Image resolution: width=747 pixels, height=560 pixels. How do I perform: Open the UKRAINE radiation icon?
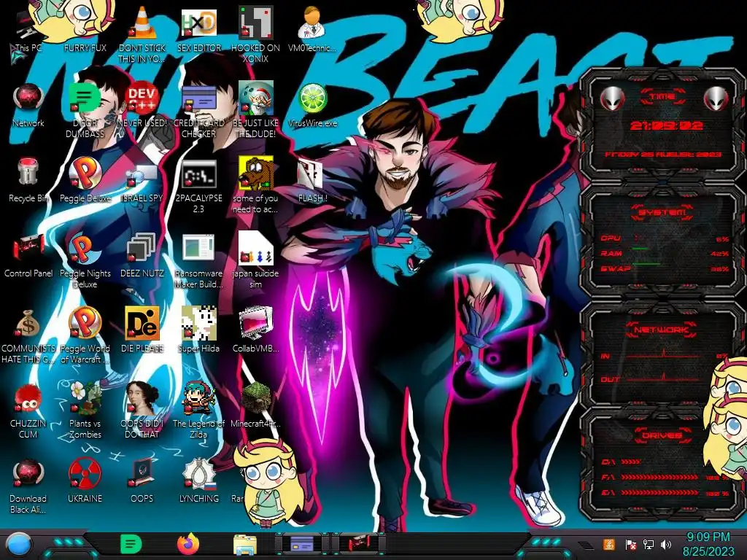click(x=85, y=473)
